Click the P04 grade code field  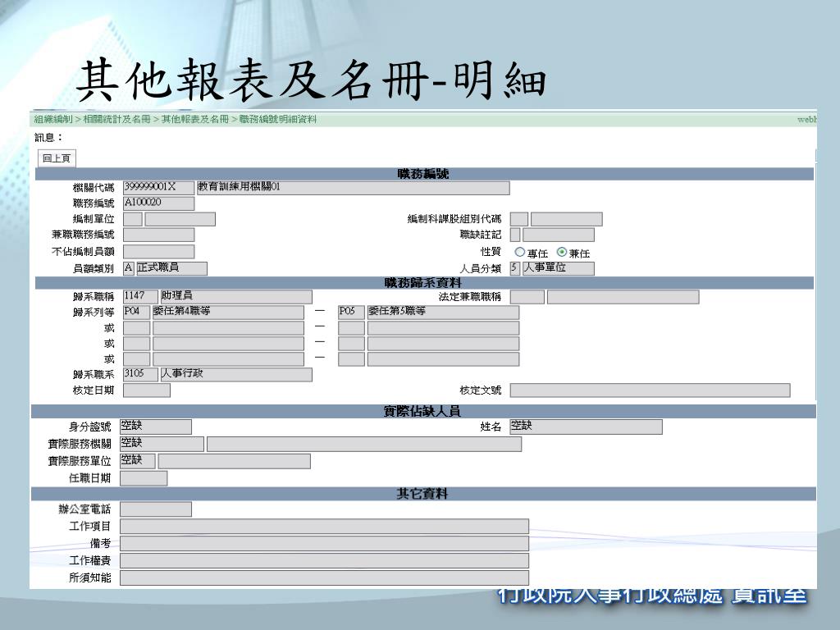pyautogui.click(x=137, y=313)
